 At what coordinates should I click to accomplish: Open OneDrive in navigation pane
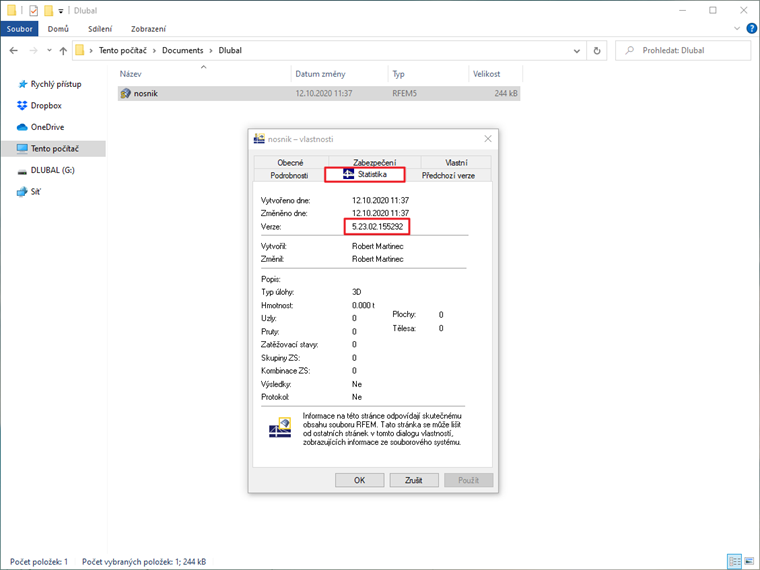point(48,127)
